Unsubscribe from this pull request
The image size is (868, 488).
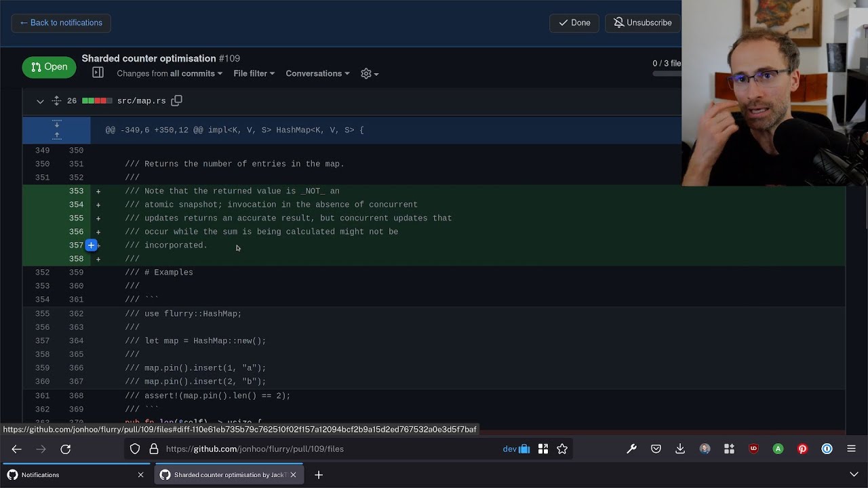642,22
